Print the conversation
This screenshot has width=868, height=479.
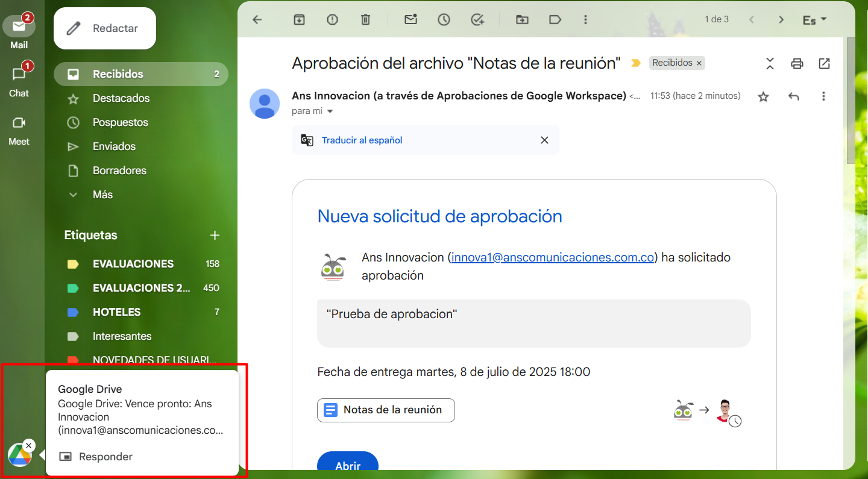pos(797,63)
